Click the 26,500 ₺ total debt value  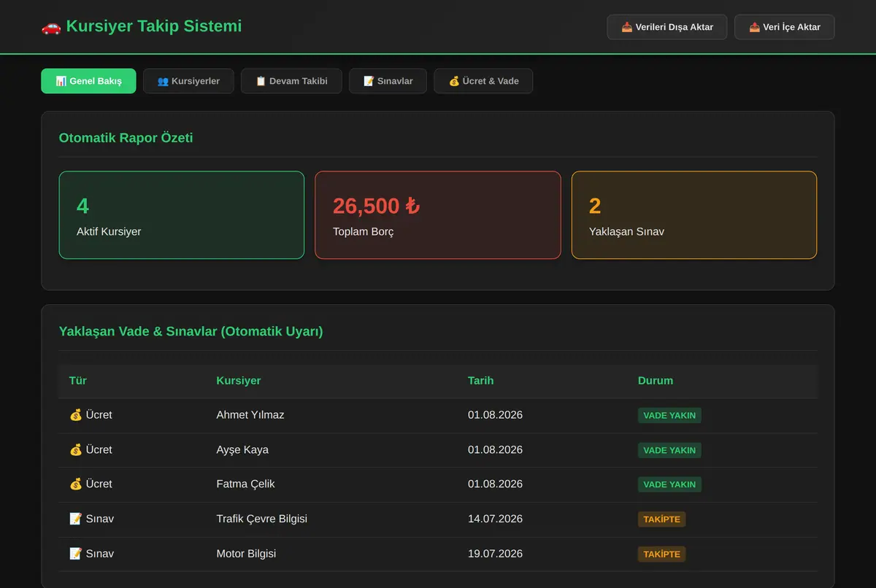pyautogui.click(x=377, y=206)
